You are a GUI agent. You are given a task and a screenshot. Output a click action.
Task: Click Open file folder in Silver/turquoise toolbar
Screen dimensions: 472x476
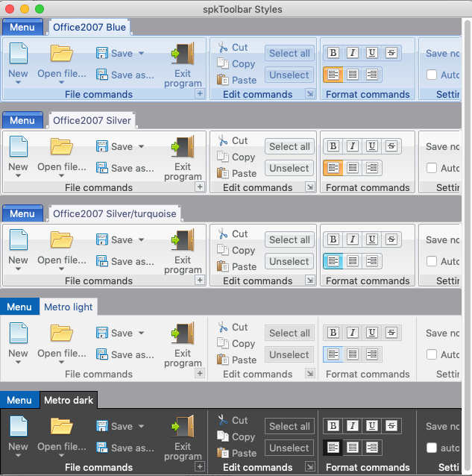(62, 239)
